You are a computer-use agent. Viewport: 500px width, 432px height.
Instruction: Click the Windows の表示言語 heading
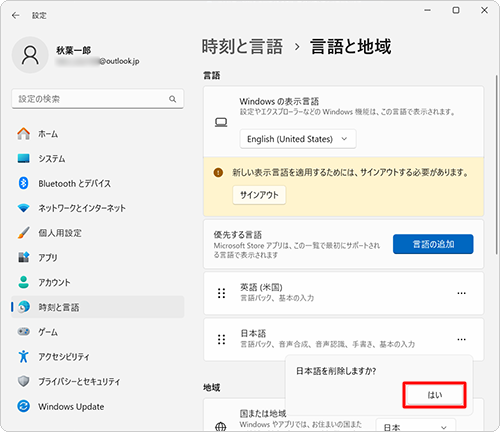[x=279, y=101]
